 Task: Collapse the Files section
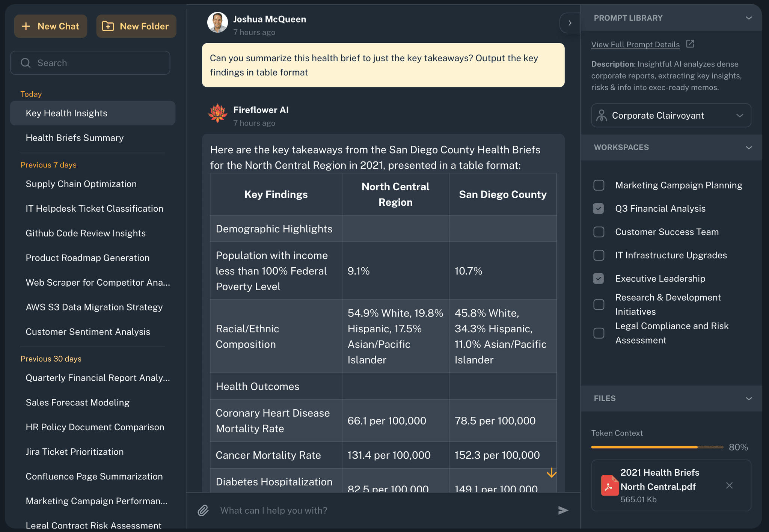749,399
